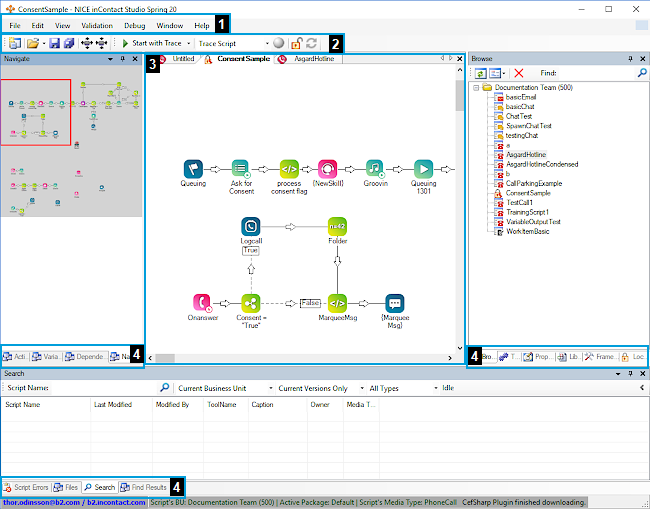
Task: Click the lock script toolbar icon
Action: point(296,44)
